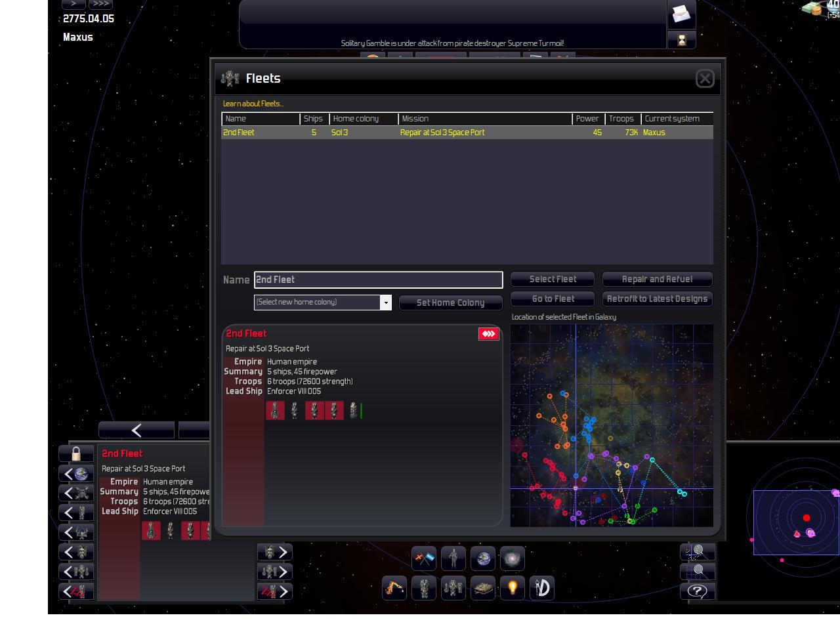Open the diplomacy screen with crossed flags icon
The height and width of the screenshot is (630, 840).
pyautogui.click(x=424, y=558)
